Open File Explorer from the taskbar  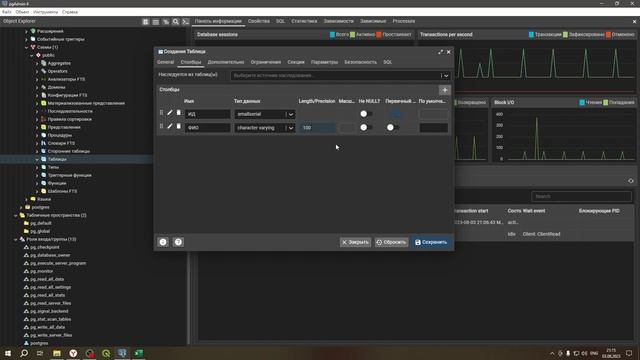point(57,353)
